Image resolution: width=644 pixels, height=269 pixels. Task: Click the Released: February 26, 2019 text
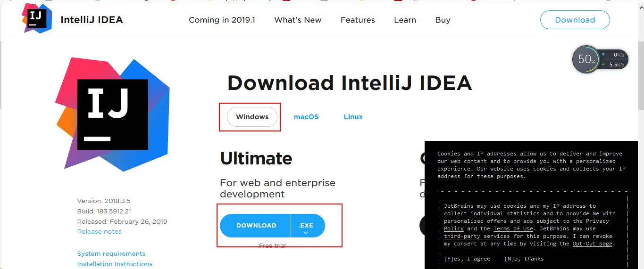(x=122, y=221)
